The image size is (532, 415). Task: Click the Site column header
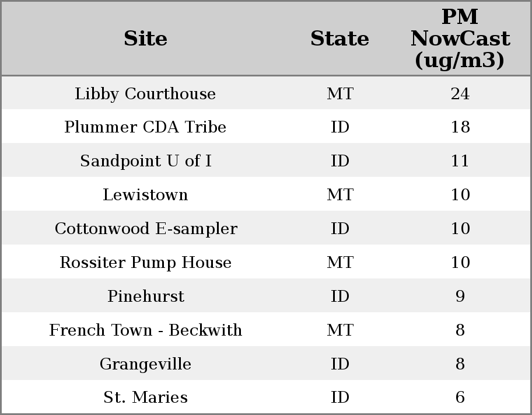[145, 39]
